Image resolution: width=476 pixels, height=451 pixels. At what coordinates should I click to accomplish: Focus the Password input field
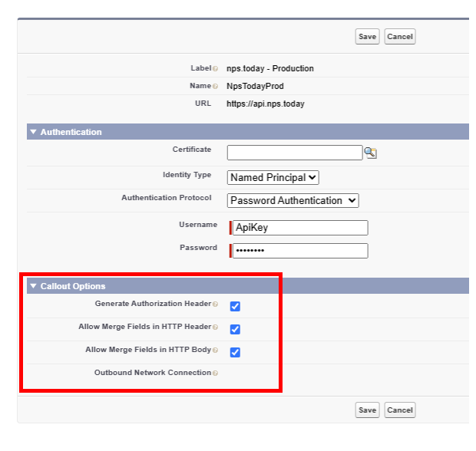pos(299,251)
